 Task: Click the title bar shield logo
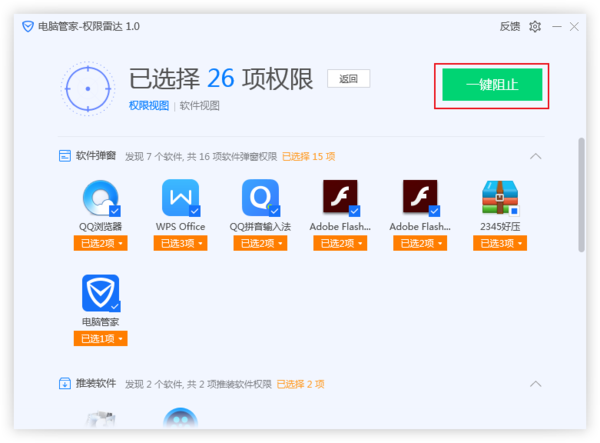pos(28,26)
